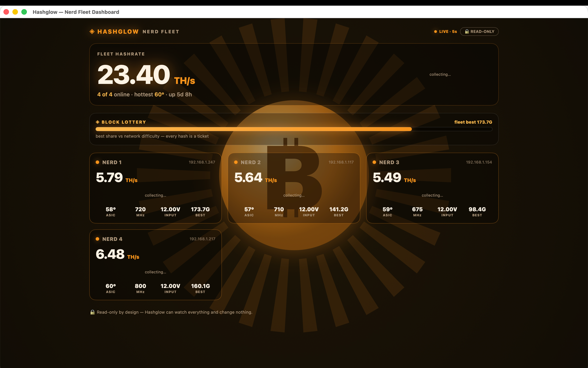The height and width of the screenshot is (368, 588).
Task: Click the 5.49 TH/s hashrate value
Action: click(x=394, y=177)
